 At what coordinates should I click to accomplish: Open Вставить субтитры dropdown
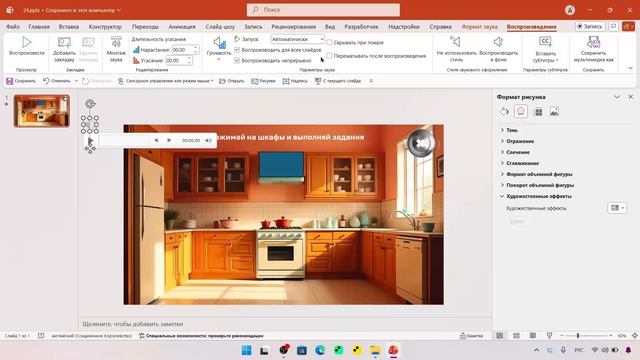[x=545, y=49]
